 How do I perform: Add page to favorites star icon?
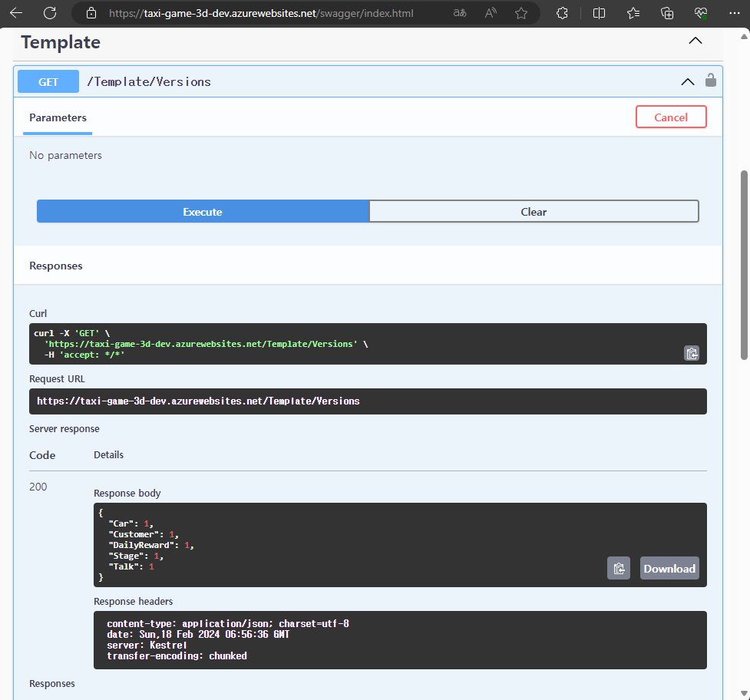pos(521,13)
